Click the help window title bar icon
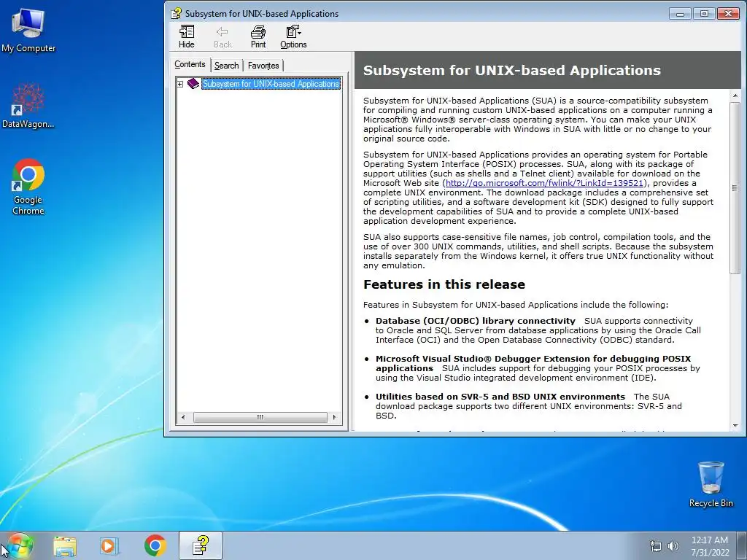This screenshot has height=560, width=747. coord(177,13)
